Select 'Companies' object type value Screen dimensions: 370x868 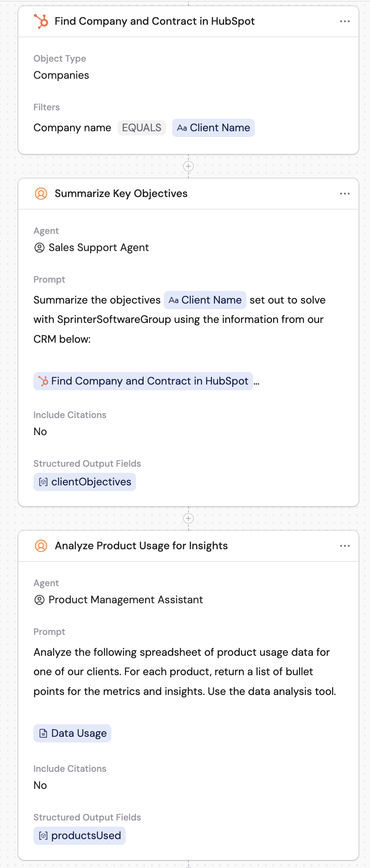61,75
